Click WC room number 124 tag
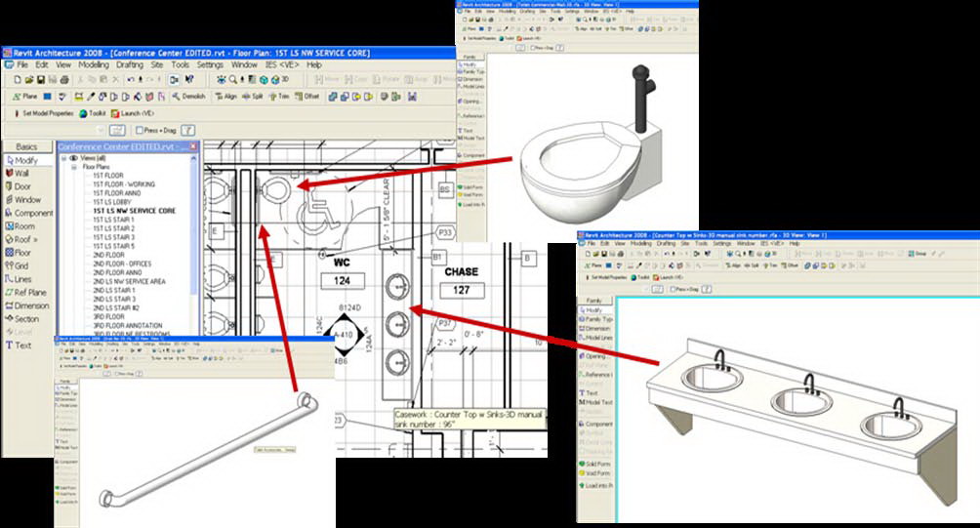This screenshot has width=980, height=528. point(342,281)
